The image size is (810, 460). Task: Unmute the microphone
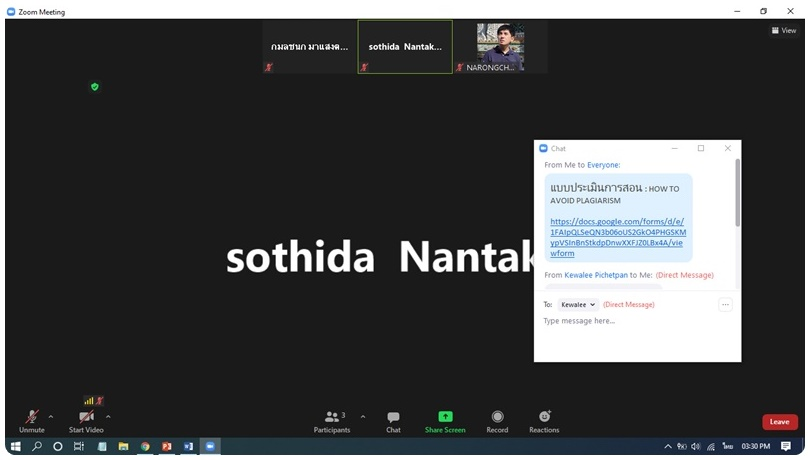31,418
